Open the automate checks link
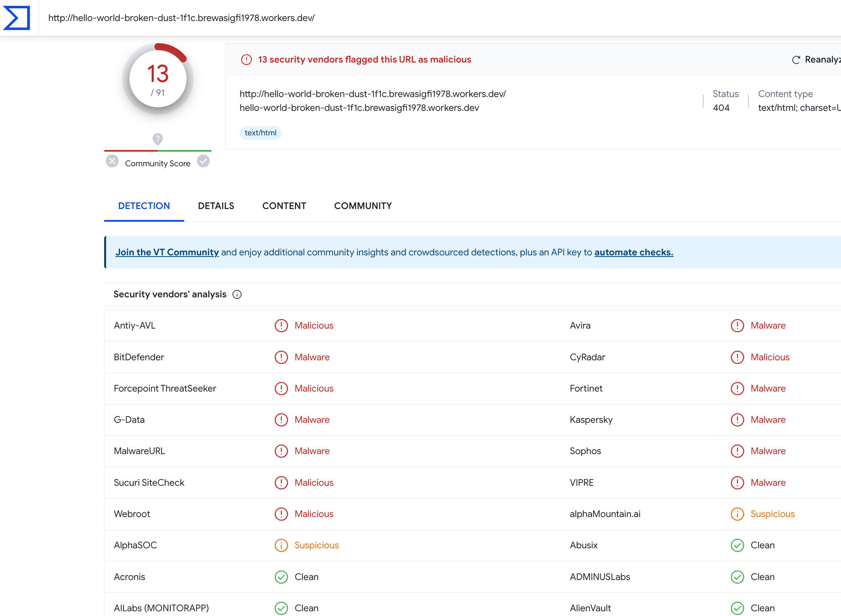Image resolution: width=841 pixels, height=616 pixels. (634, 252)
